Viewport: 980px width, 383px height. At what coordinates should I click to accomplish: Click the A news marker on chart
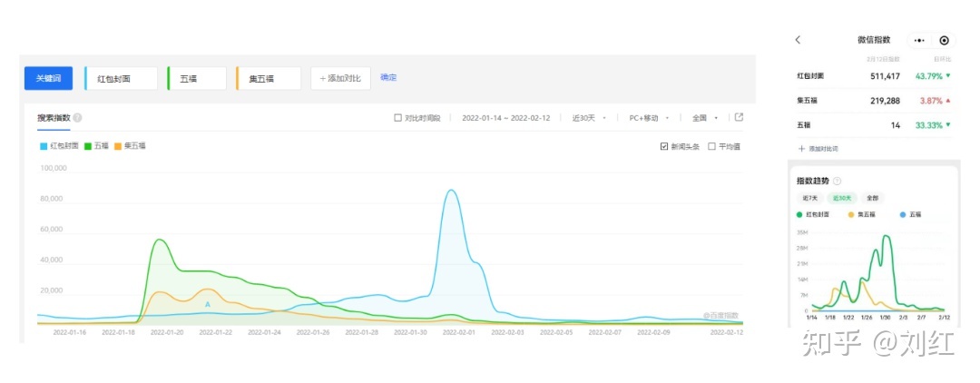click(x=208, y=304)
